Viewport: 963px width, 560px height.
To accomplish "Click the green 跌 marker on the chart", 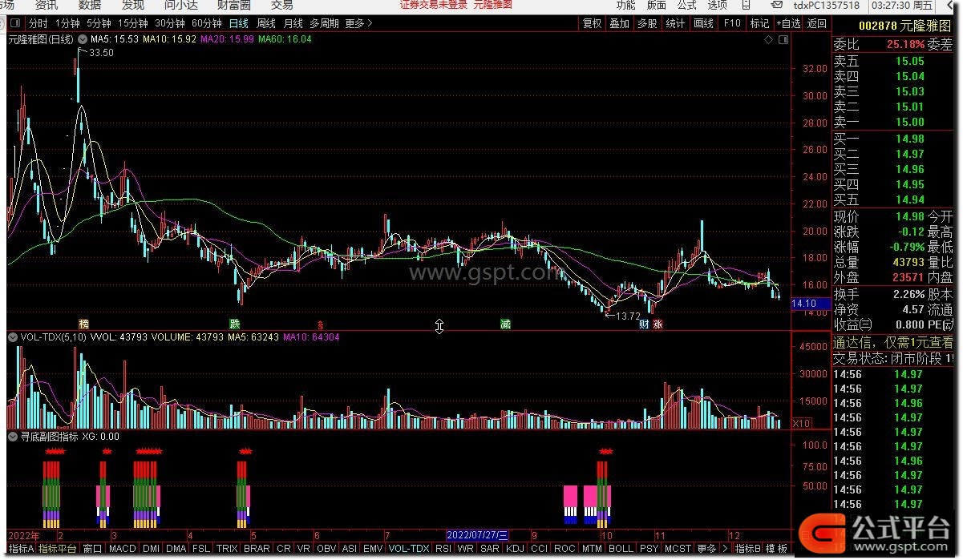I will click(x=234, y=324).
